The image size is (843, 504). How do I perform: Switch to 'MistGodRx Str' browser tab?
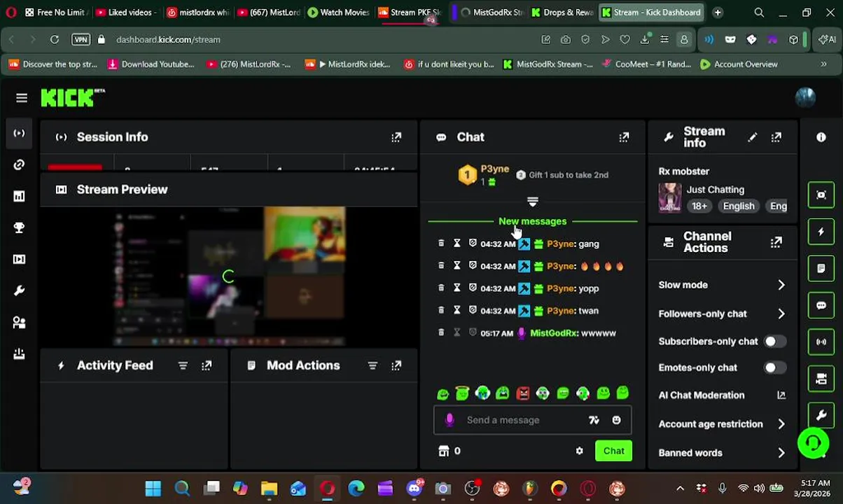tap(491, 12)
